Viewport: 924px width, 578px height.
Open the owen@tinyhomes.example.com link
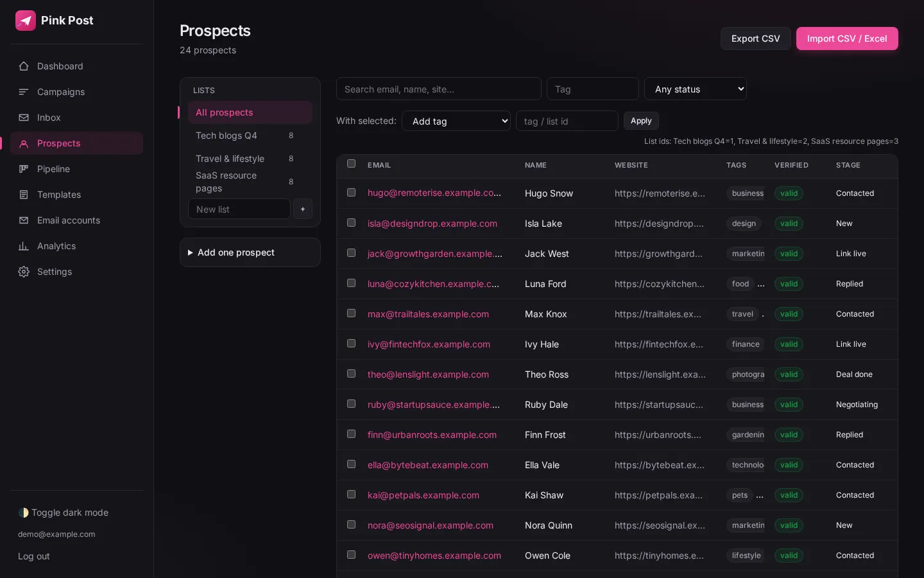point(434,556)
